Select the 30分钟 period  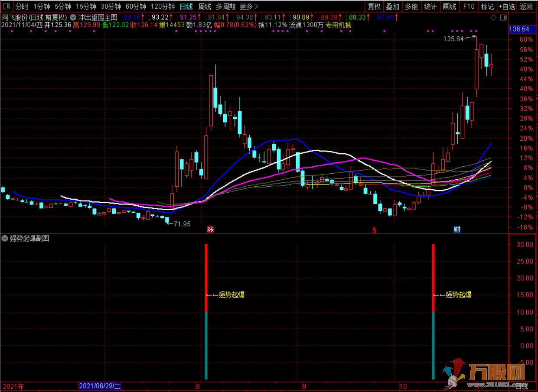click(111, 6)
